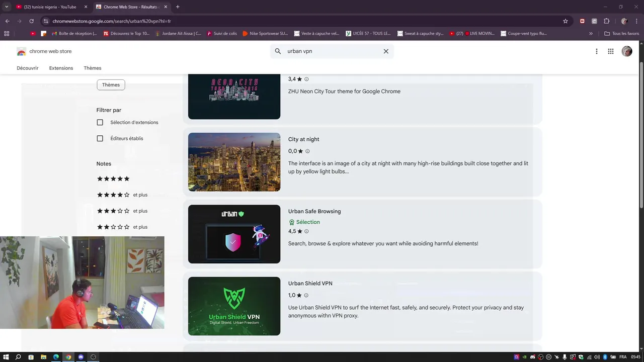Click the search magnifier icon in store header
The image size is (644, 362).
278,51
